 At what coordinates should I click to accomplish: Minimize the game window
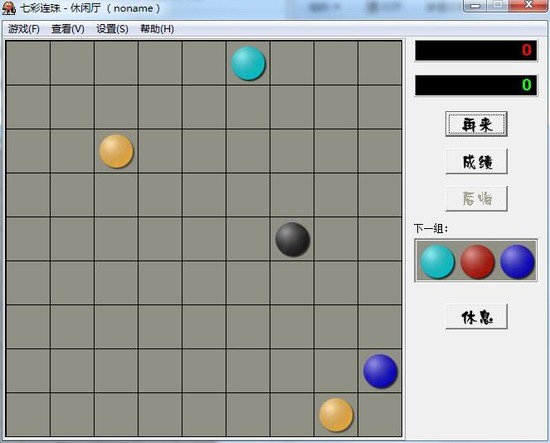click(x=475, y=6)
